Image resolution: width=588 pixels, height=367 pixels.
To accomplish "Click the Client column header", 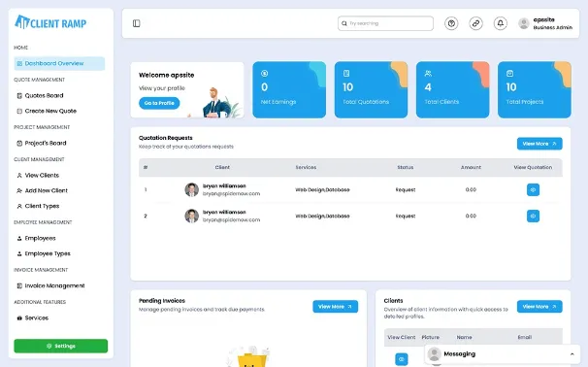I will [x=222, y=167].
